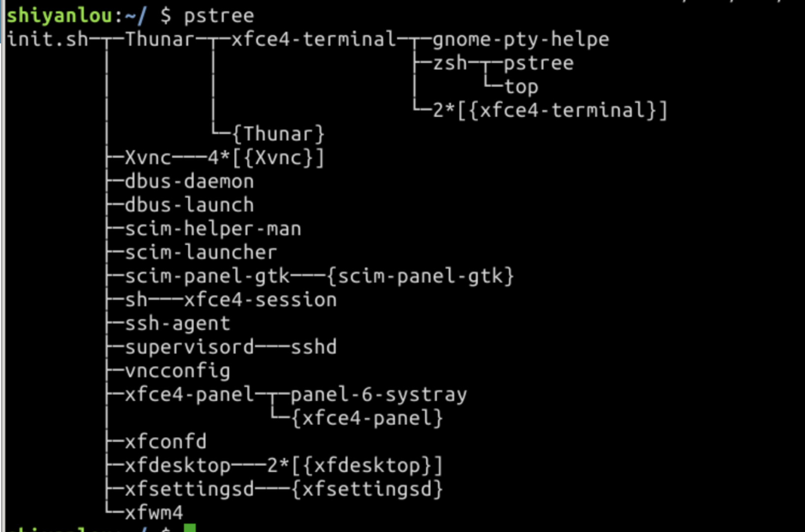Click the xfce4-session child process
Screen dimensions: 805x532
260,300
